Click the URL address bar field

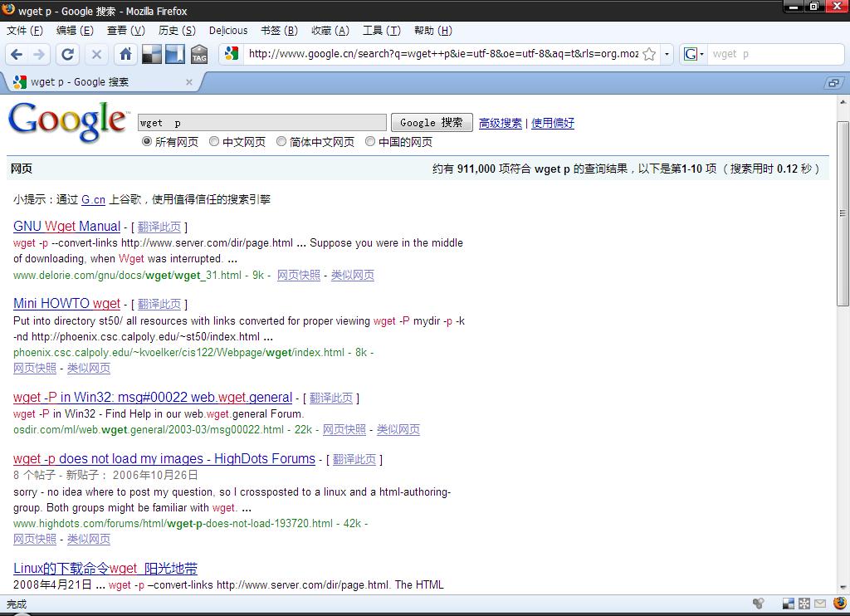[442, 54]
